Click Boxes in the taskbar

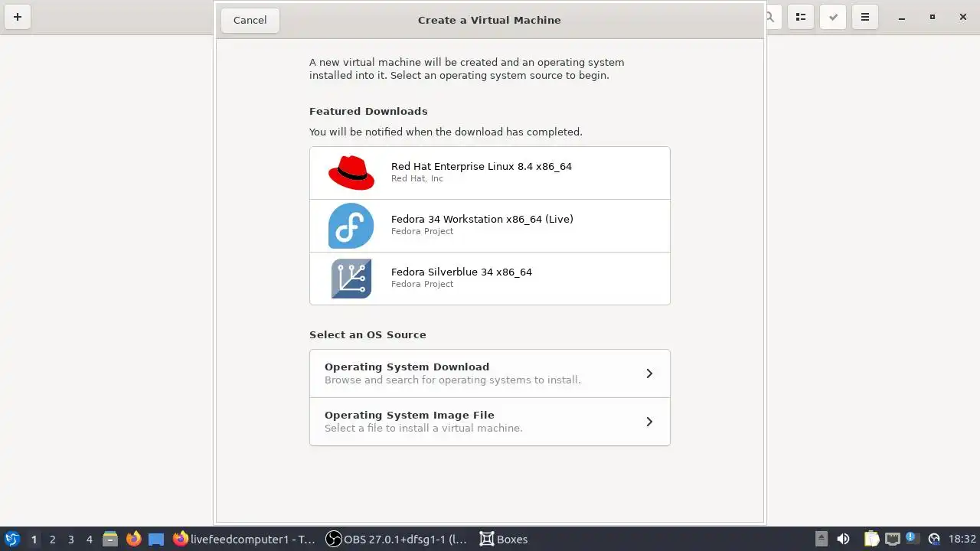(x=504, y=539)
